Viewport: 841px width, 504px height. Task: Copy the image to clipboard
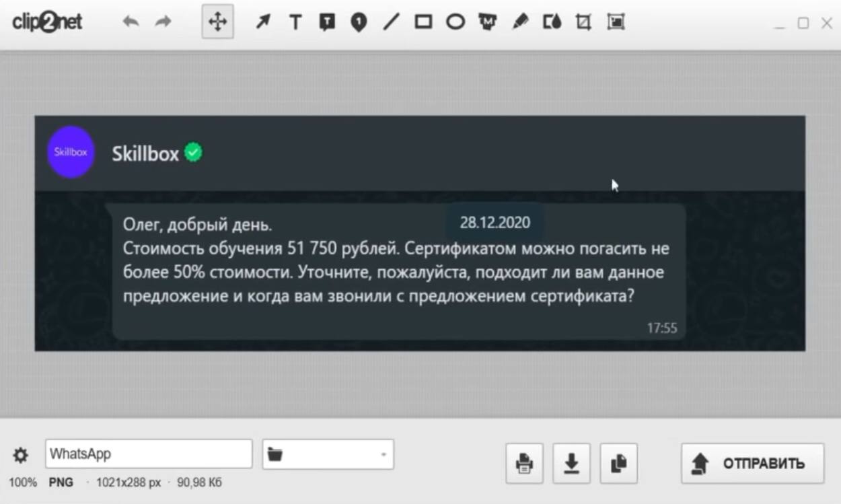[618, 464]
